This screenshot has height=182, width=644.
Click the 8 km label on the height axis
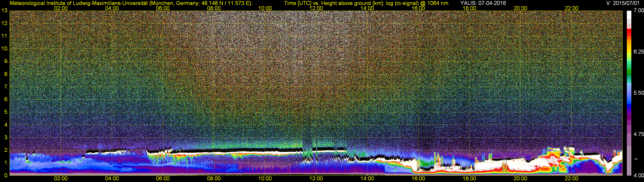click(x=6, y=74)
